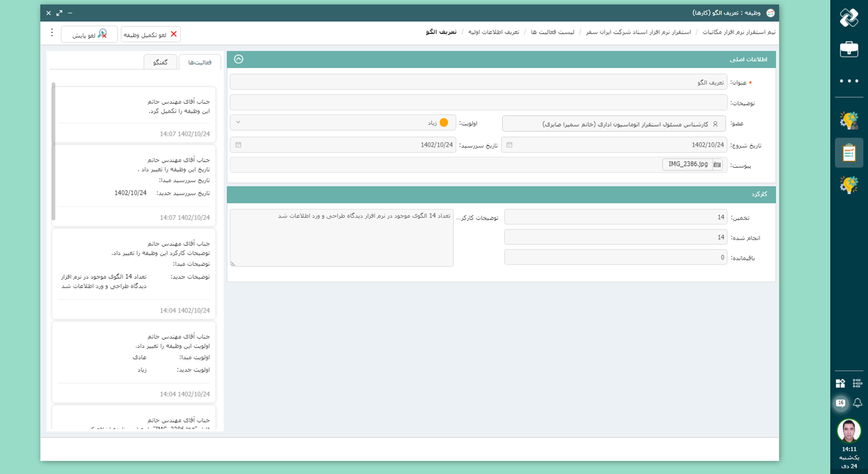The height and width of the screenshot is (474, 868).
Task: Switch to the گفتگو tab
Action: [x=160, y=62]
